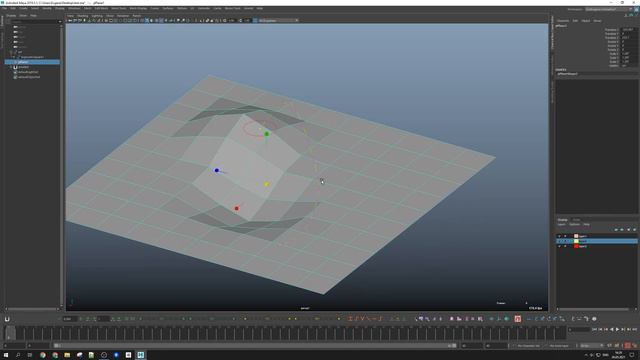Viewport: 640px width, 360px height.
Task: Select defaultObjectSet in the Outliner
Action: (x=29, y=77)
